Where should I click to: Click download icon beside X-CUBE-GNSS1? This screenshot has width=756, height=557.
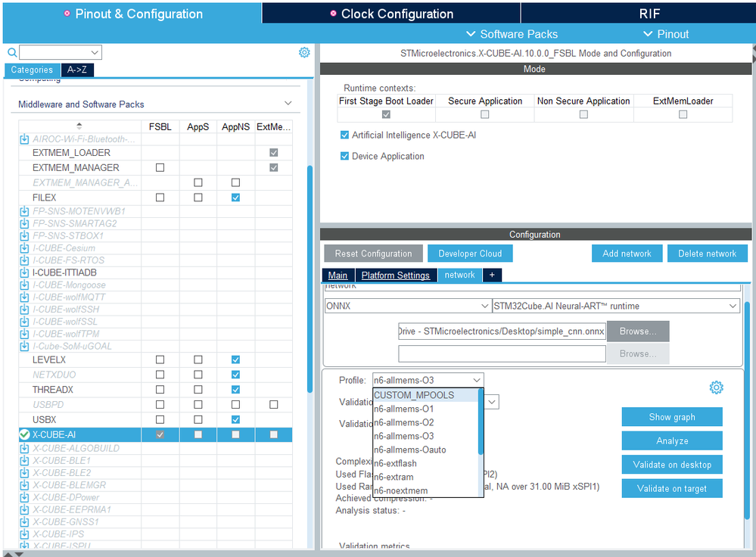[x=24, y=521]
